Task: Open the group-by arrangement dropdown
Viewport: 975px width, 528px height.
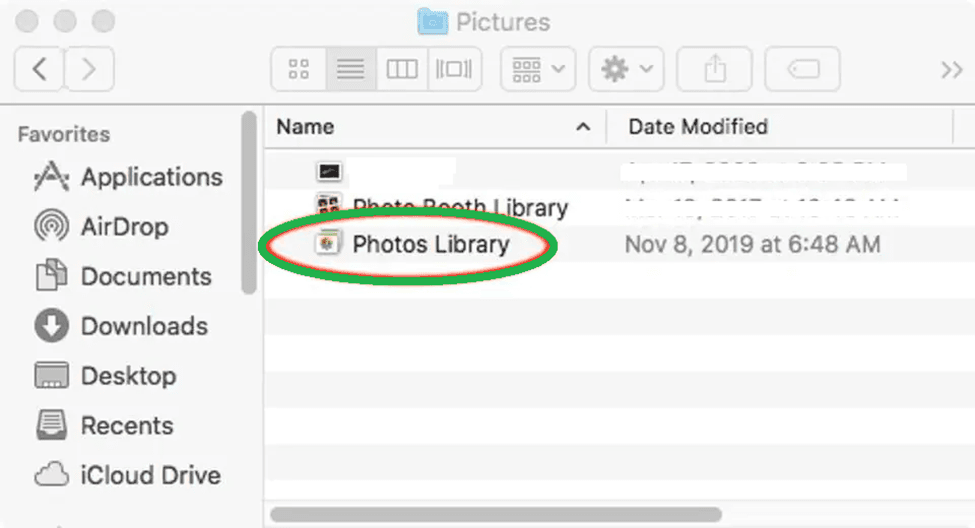Action: point(538,69)
